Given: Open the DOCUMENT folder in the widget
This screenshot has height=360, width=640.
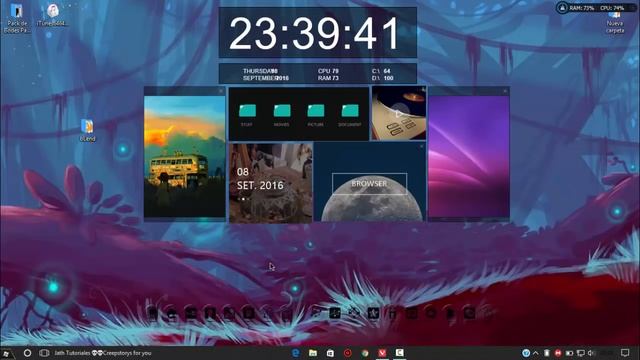Looking at the screenshot, I should [x=350, y=111].
